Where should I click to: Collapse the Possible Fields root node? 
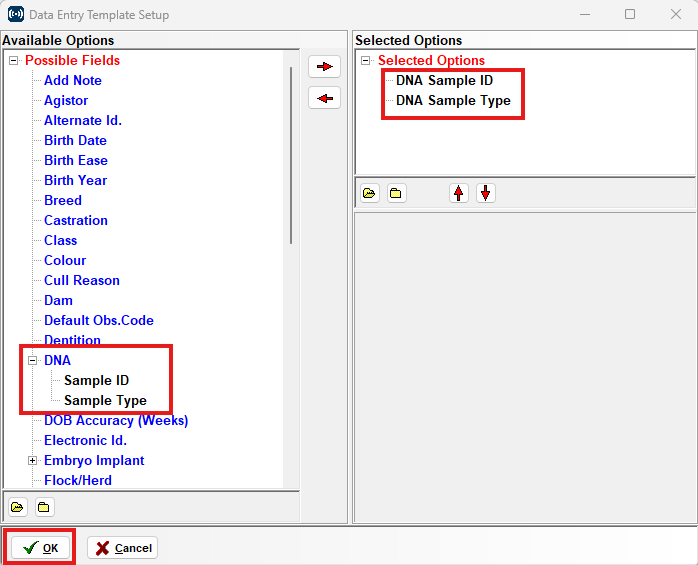[14, 61]
